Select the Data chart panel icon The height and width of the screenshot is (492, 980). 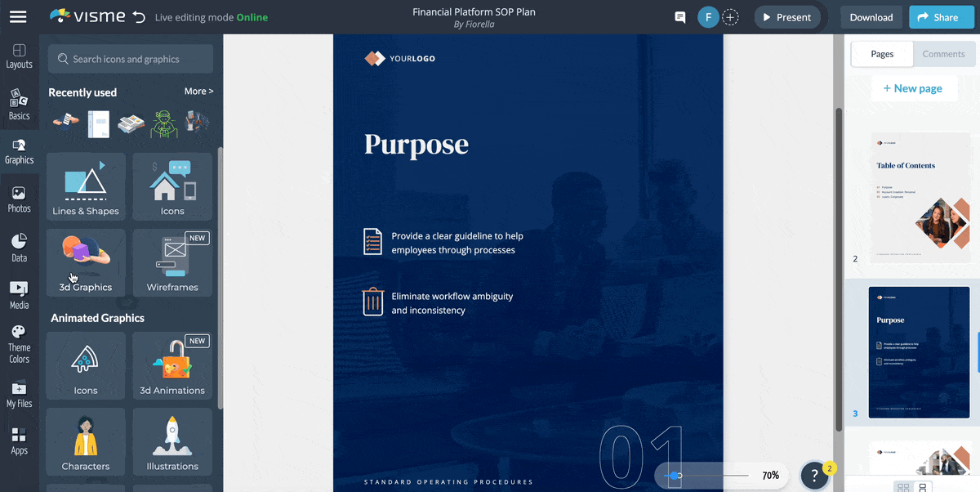(19, 248)
